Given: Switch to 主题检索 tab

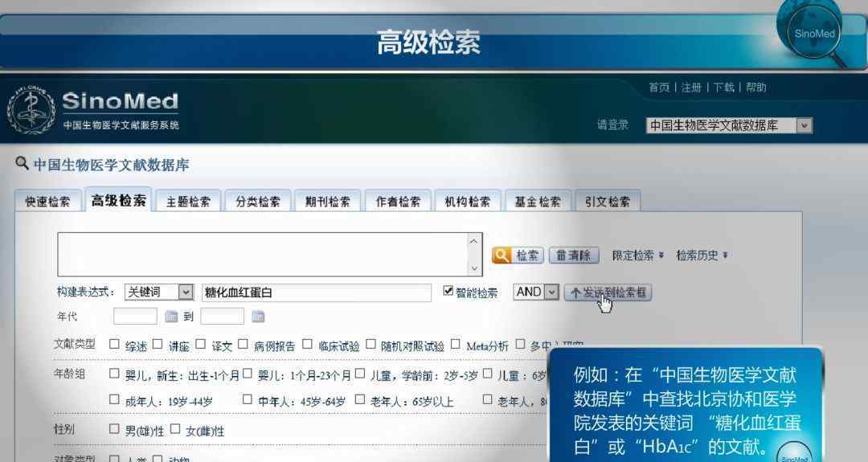Looking at the screenshot, I should pos(188,202).
